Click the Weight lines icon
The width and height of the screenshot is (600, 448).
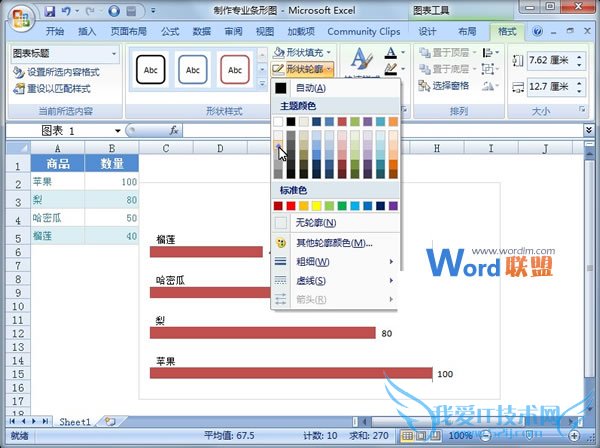(x=280, y=262)
